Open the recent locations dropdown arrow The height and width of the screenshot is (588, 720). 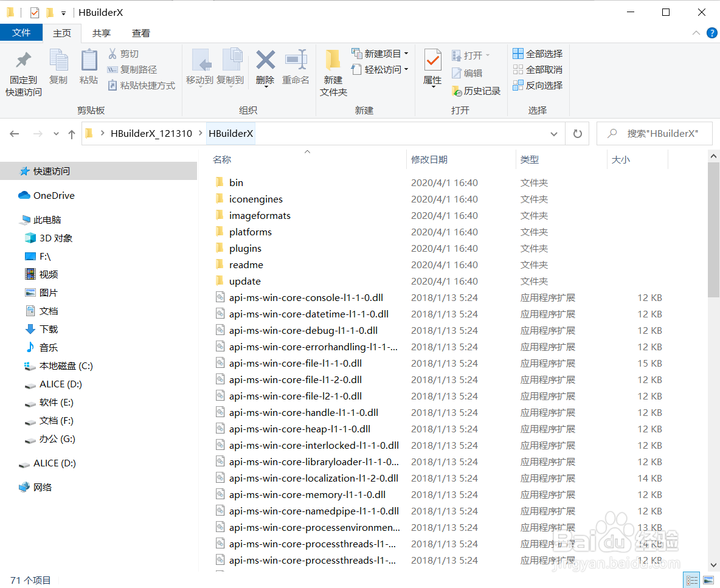pyautogui.click(x=56, y=134)
